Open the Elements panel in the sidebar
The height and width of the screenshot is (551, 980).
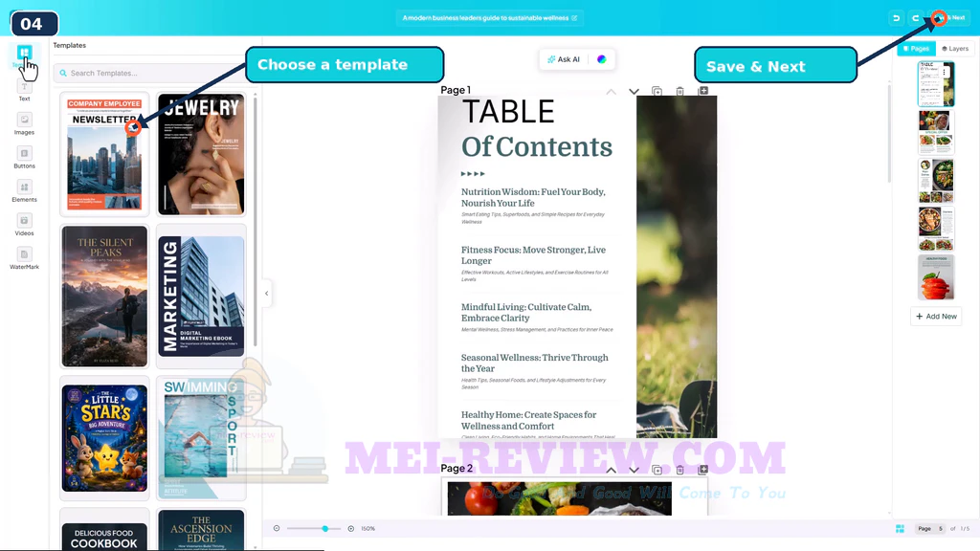click(x=24, y=191)
